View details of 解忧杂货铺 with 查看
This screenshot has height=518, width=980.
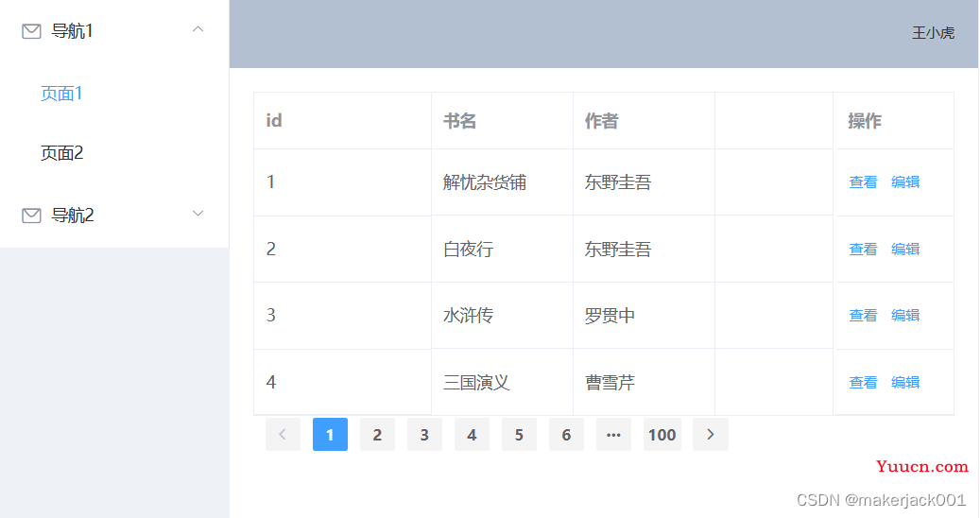pos(863,181)
